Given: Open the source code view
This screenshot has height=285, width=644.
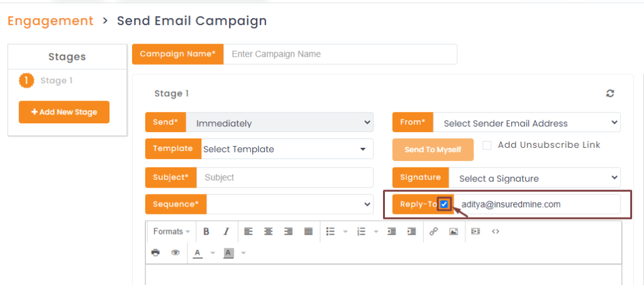Looking at the screenshot, I should pyautogui.click(x=496, y=232).
